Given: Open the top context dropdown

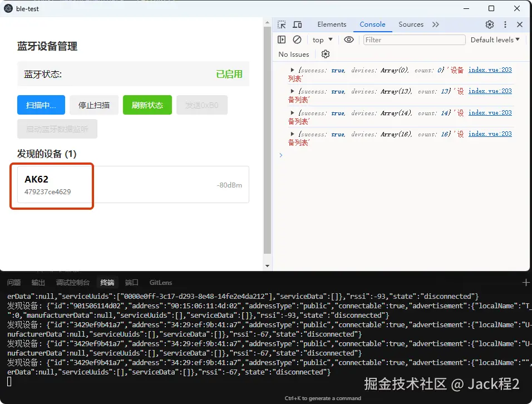Looking at the screenshot, I should (322, 40).
